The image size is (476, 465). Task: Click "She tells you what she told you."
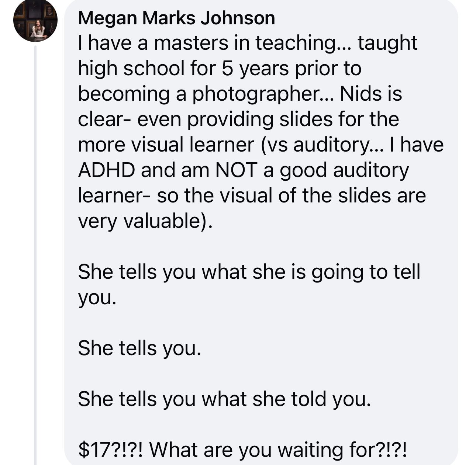click(x=224, y=399)
